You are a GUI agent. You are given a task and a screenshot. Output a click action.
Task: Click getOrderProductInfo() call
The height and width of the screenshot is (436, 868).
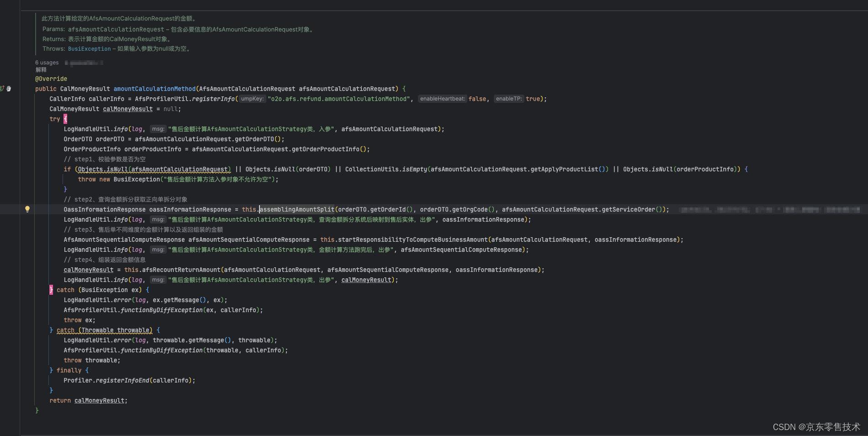pos(330,149)
